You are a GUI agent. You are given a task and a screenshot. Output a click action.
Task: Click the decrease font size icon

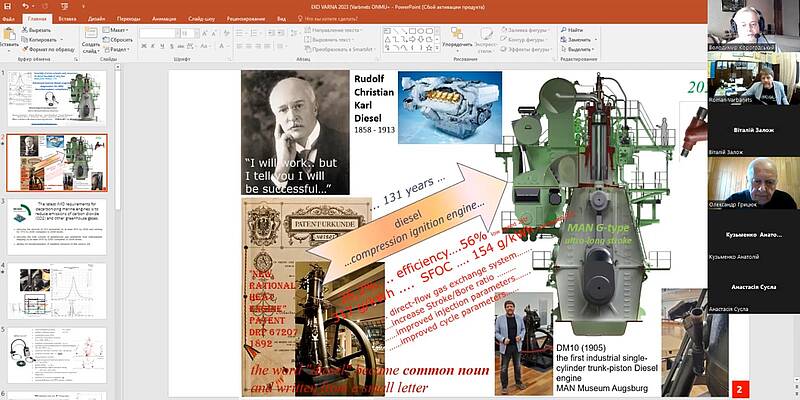point(214,34)
